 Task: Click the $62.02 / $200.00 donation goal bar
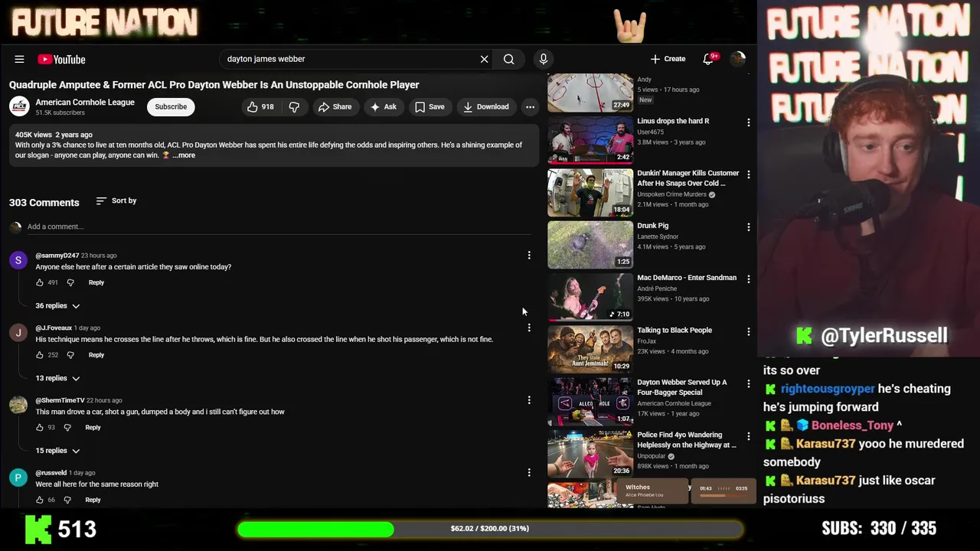[490, 529]
